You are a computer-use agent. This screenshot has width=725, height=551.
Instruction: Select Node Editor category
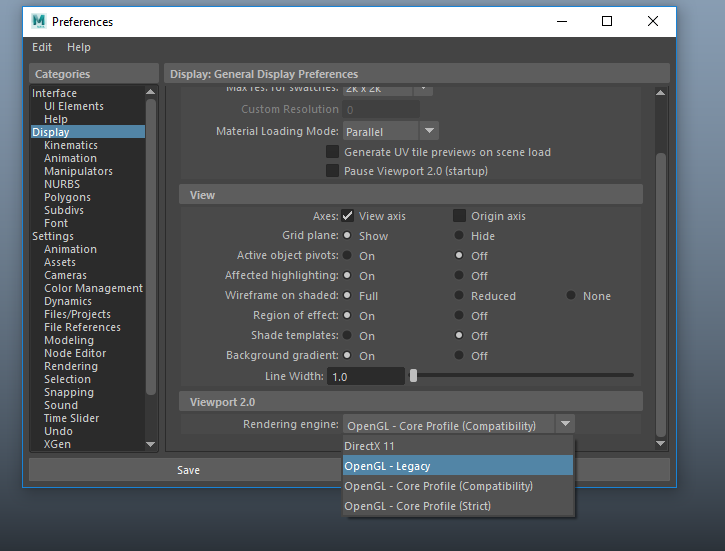click(x=75, y=353)
